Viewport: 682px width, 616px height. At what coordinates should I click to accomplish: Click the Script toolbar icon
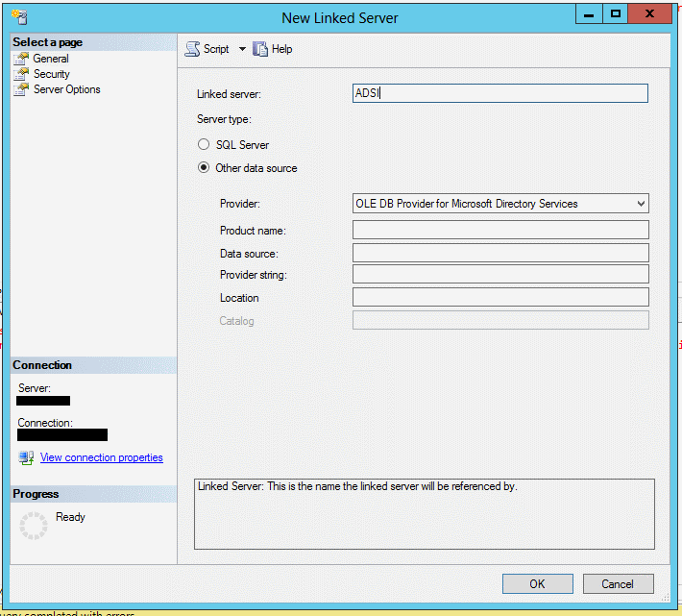pyautogui.click(x=192, y=49)
